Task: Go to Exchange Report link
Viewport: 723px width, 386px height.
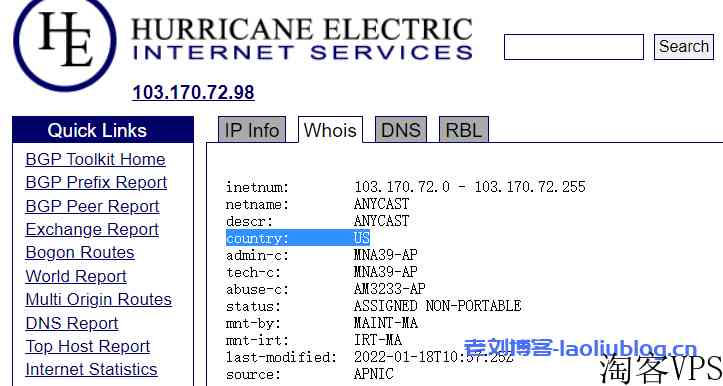Action: (92, 229)
